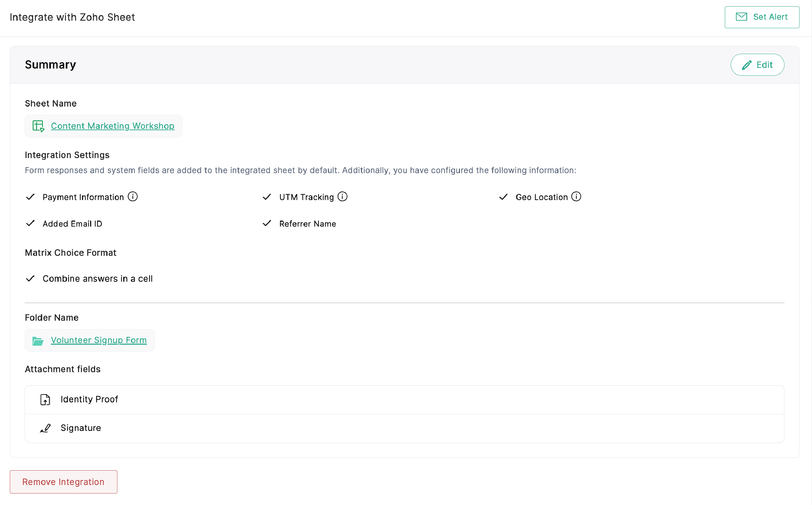Open the Content Marketing Workshop sheet link
The height and width of the screenshot is (505, 812).
click(112, 126)
